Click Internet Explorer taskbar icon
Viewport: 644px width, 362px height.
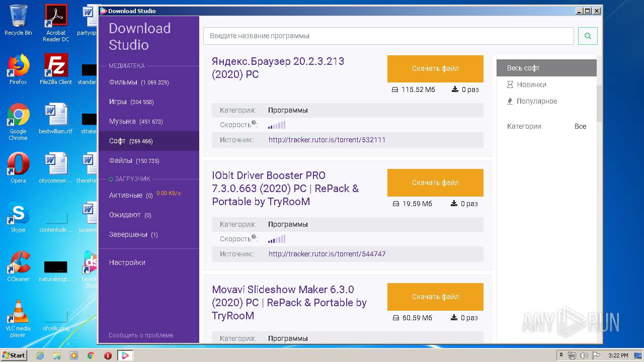click(x=40, y=355)
